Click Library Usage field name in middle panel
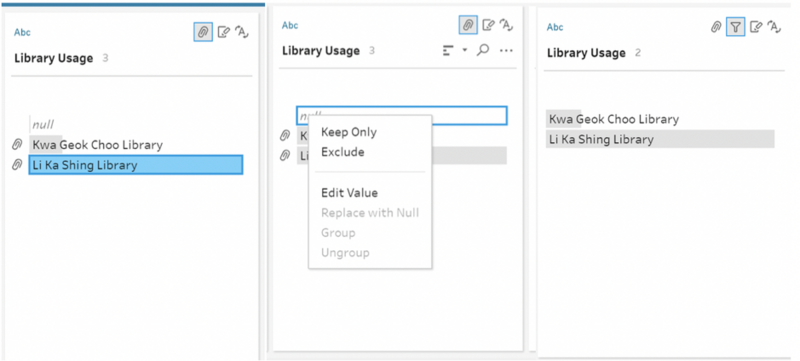This screenshot has height=361, width=800. pos(321,50)
